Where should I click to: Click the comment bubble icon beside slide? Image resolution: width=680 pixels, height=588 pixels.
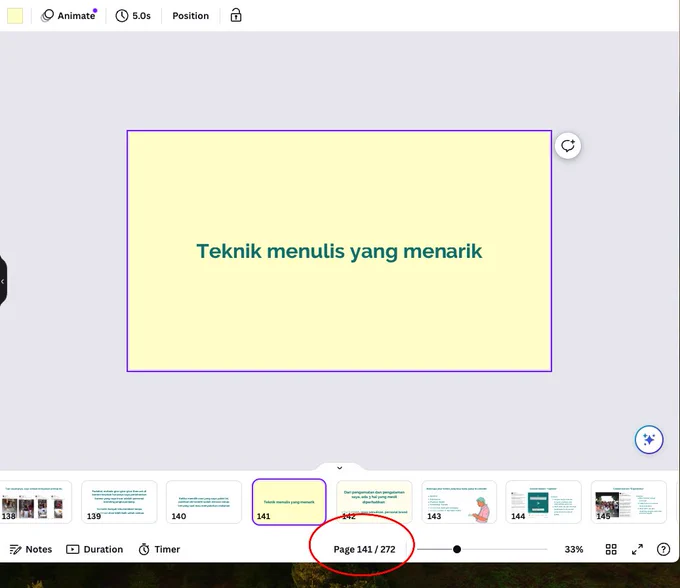(568, 146)
